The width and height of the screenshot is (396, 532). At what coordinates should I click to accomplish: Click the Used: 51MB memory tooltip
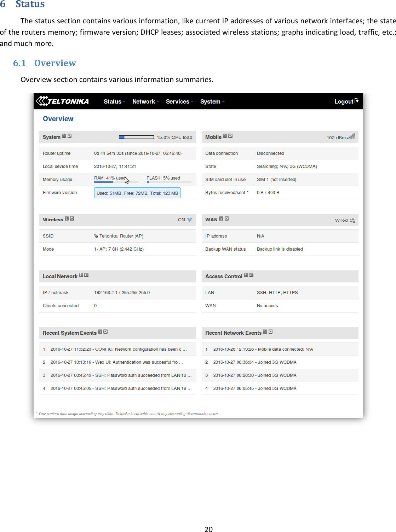(x=137, y=193)
